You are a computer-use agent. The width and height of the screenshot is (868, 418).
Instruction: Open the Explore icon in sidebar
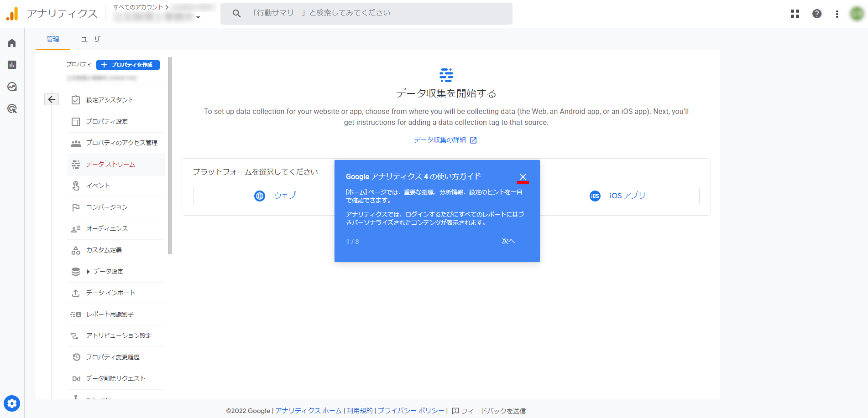pos(12,87)
